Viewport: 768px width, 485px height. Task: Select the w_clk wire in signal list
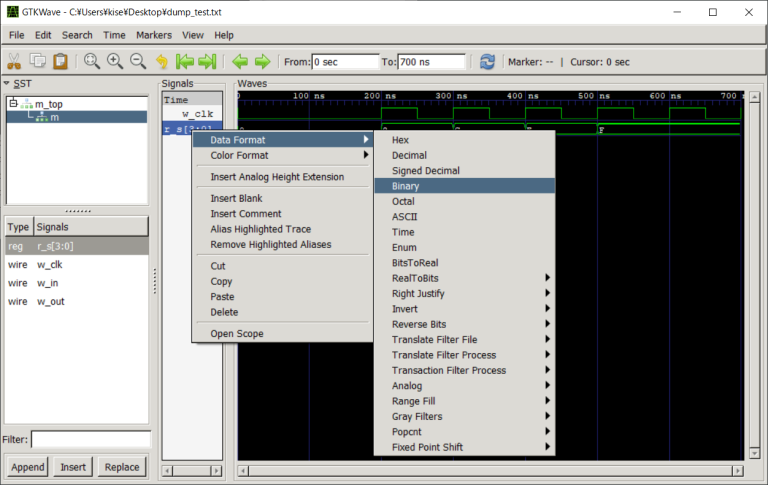click(x=50, y=264)
